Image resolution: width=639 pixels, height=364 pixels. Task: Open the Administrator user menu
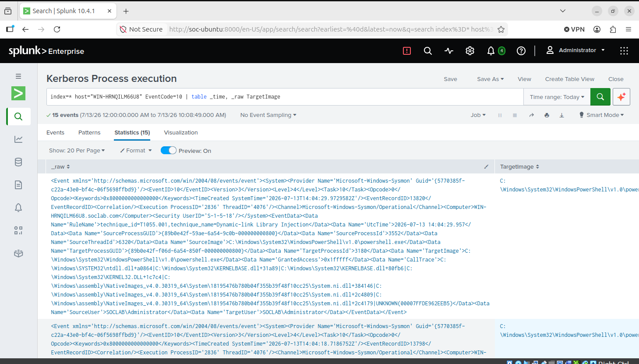pyautogui.click(x=575, y=50)
